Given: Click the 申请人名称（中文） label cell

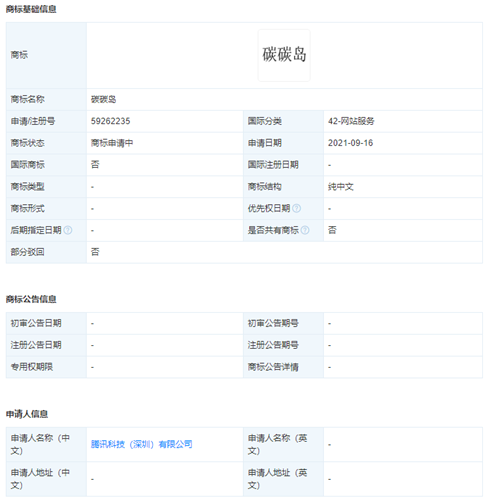Looking at the screenshot, I should click(46, 444).
